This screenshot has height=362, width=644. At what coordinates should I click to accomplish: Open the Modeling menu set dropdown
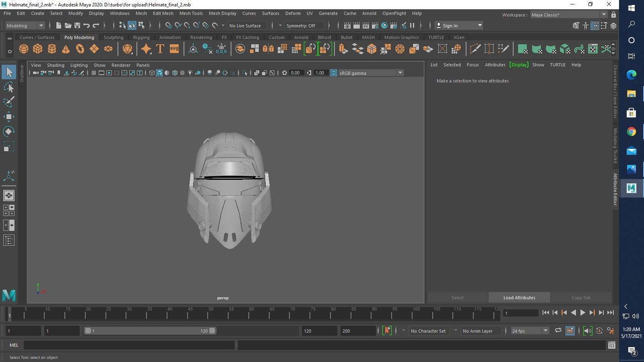pyautogui.click(x=25, y=25)
